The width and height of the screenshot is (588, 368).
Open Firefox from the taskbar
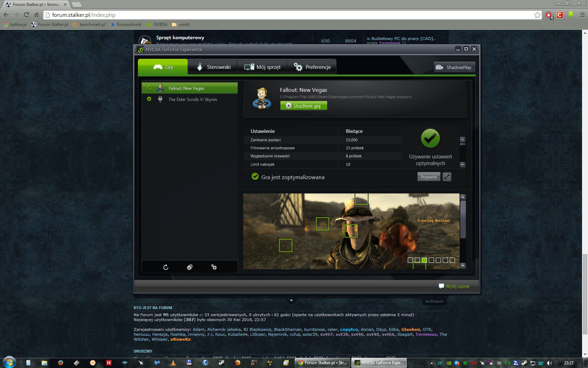tap(60, 363)
